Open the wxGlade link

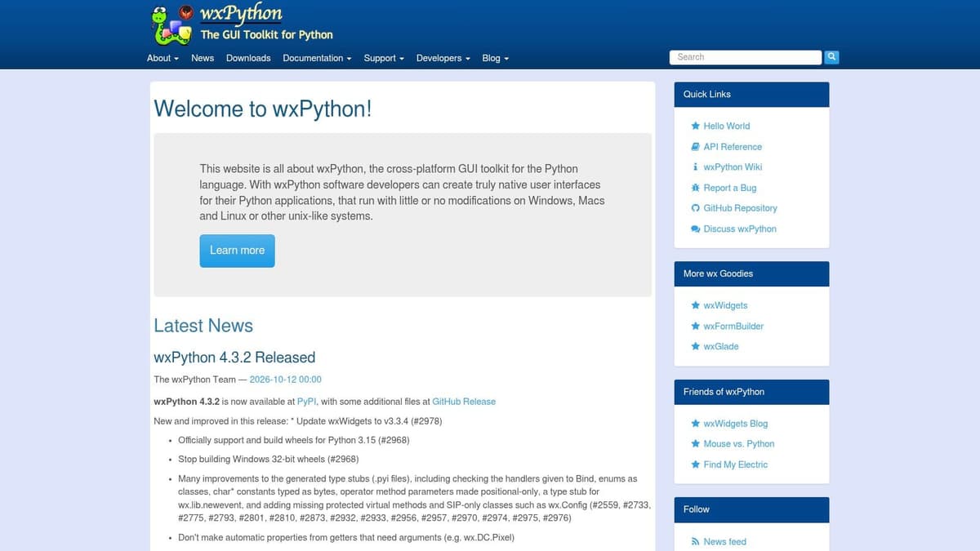tap(721, 346)
